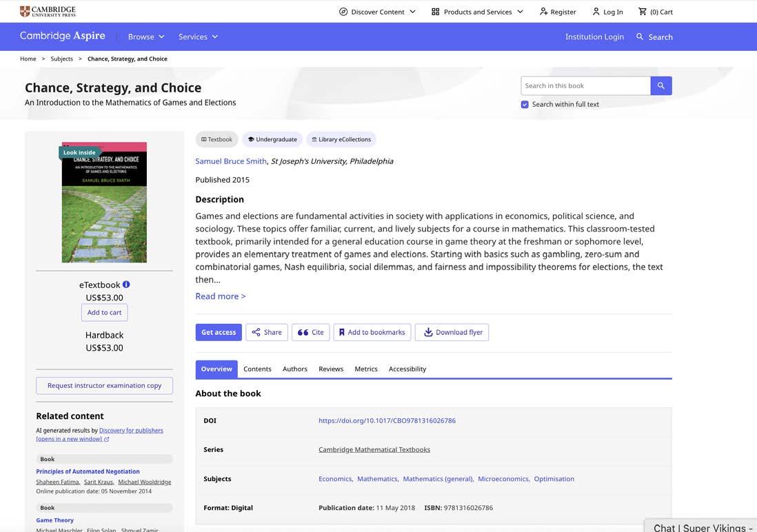Image resolution: width=757 pixels, height=532 pixels.
Task: Click the Textbook tag book icon
Action: [204, 139]
